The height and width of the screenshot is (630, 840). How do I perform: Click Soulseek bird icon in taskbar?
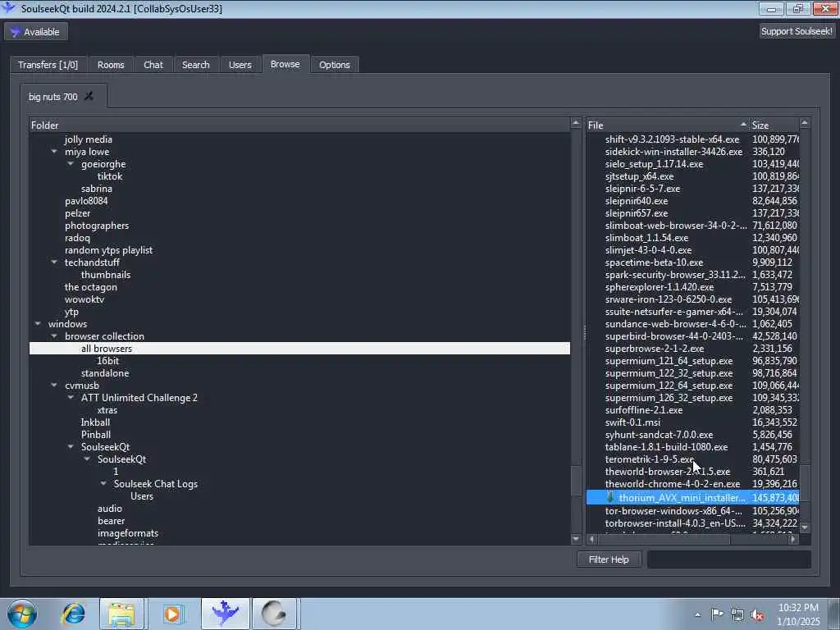point(225,614)
